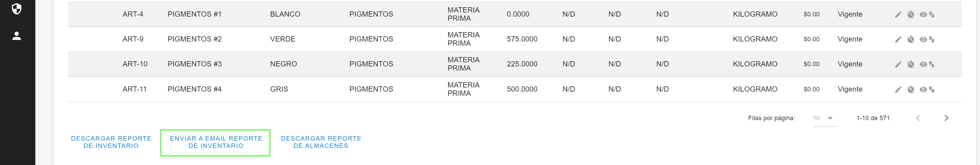Click the shield icon in the sidebar
This screenshot has height=165, width=980.
tap(17, 9)
